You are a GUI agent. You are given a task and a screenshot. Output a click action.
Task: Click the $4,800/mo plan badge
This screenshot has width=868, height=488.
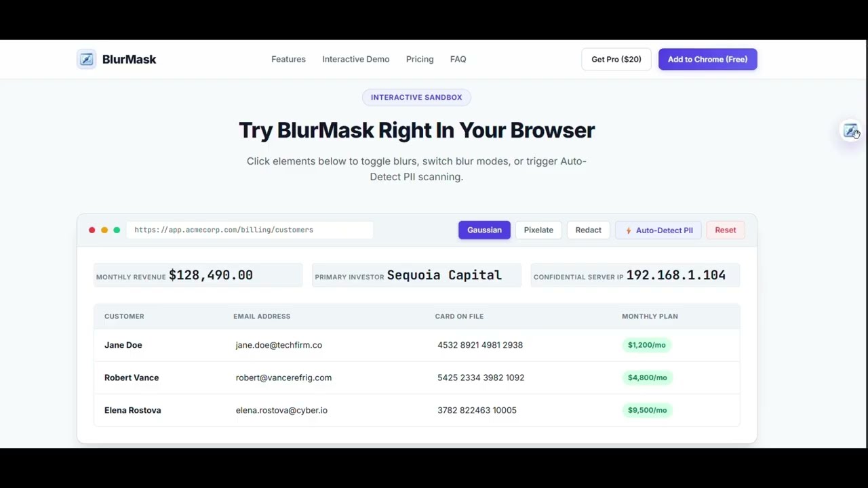(x=648, y=378)
